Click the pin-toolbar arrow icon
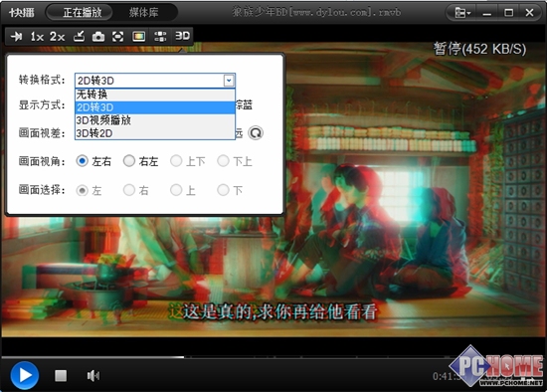This screenshot has height=392, width=547. tap(16, 36)
